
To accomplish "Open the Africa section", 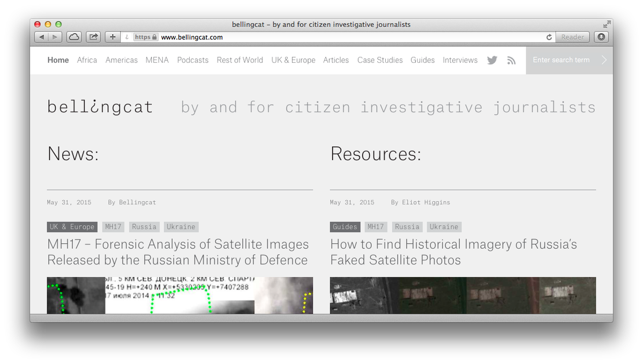I will (x=87, y=60).
